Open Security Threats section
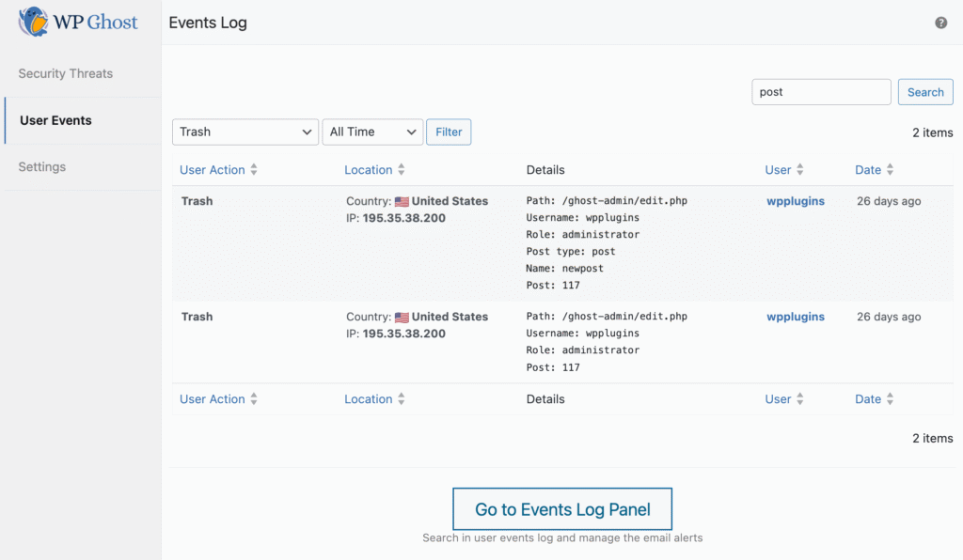963x560 pixels. click(66, 73)
